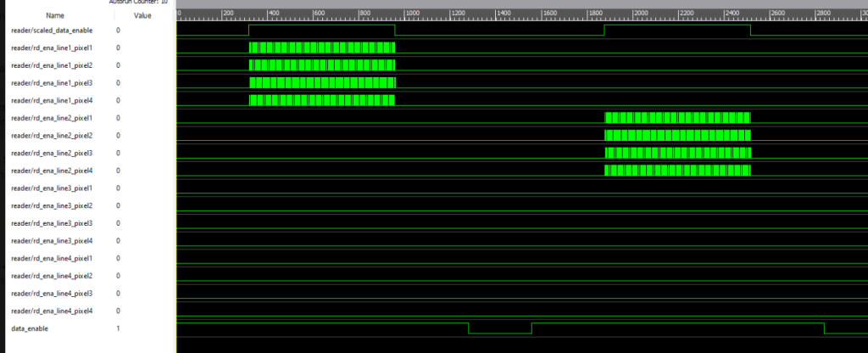Click the value 1 of data_enable
Screen dimensions: 868x353
[118, 328]
